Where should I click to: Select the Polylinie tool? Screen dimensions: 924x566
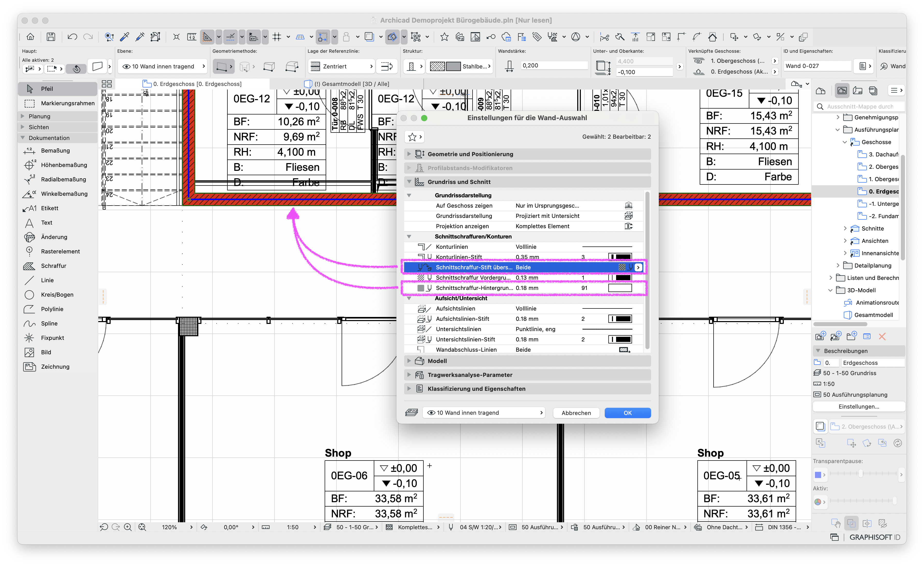tap(58, 309)
